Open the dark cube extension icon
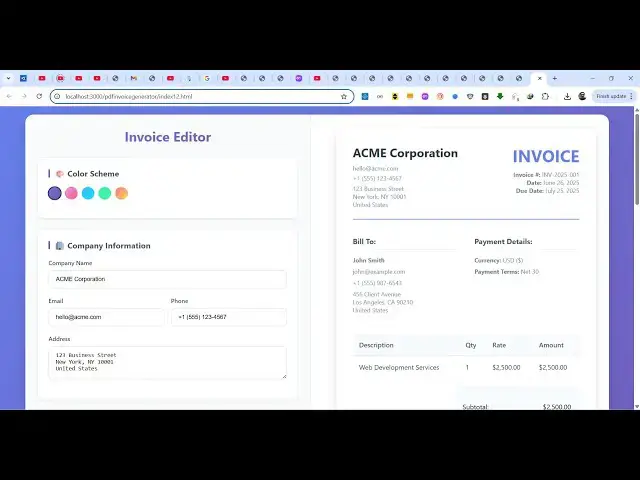The width and height of the screenshot is (640, 480). (x=530, y=96)
